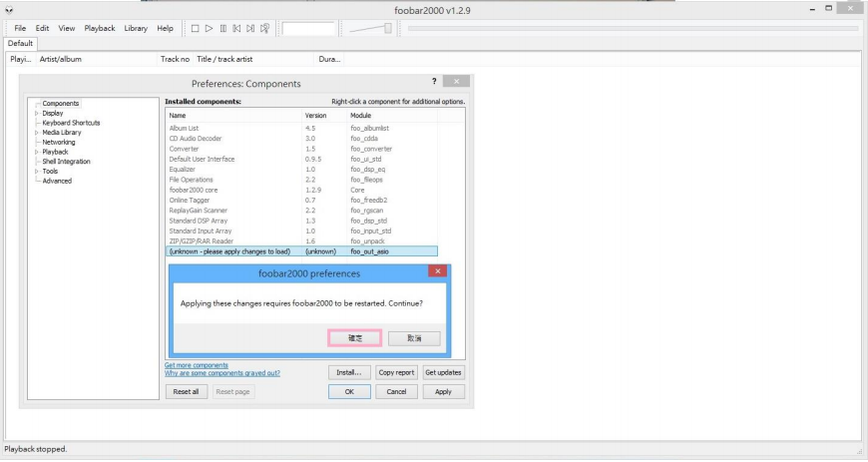Sort components by Module column header

[x=392, y=115]
